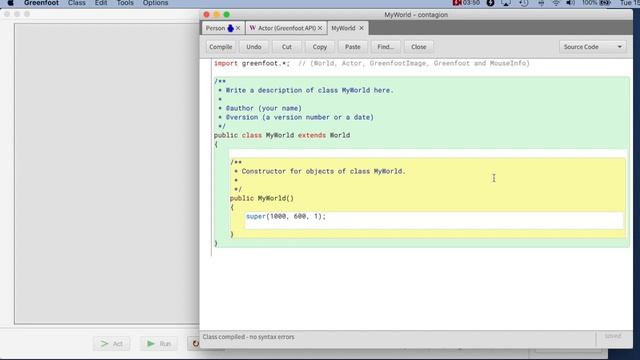Image resolution: width=640 pixels, height=360 pixels.
Task: Click the Time Machine icon in menu bar
Action: coord(524,3)
